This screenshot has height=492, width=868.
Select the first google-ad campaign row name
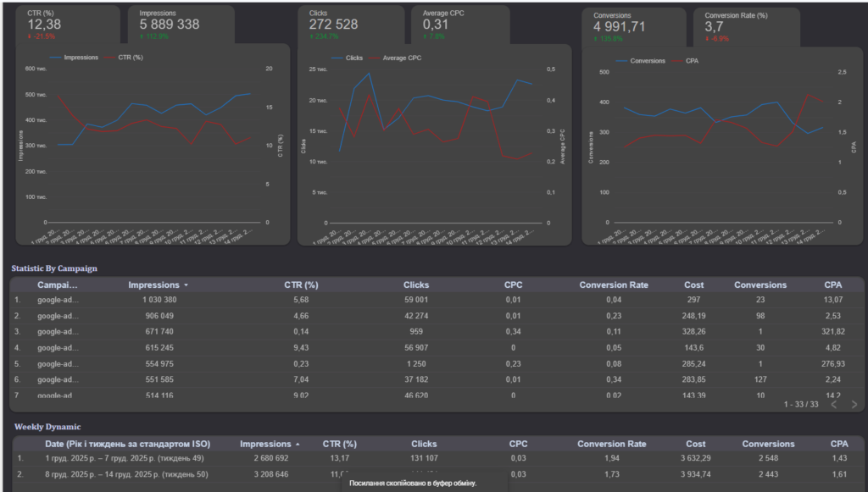(58, 300)
